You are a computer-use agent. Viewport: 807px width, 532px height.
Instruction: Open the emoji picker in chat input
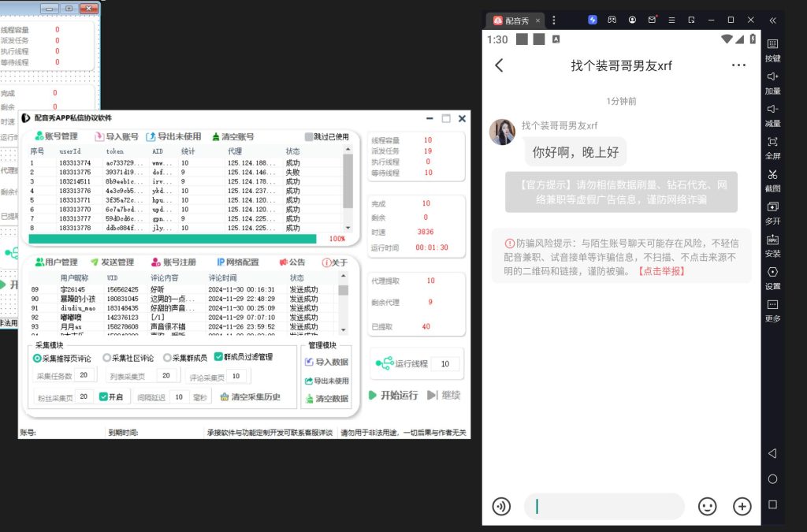pyautogui.click(x=707, y=506)
